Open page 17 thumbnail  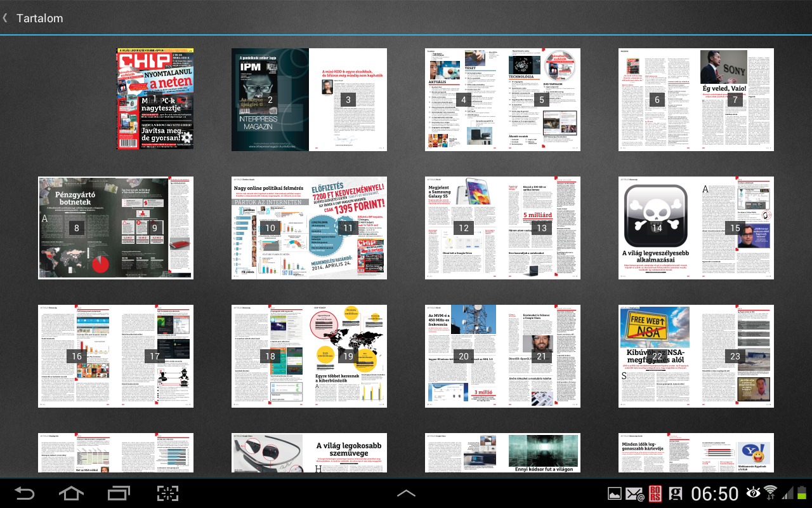pos(155,356)
